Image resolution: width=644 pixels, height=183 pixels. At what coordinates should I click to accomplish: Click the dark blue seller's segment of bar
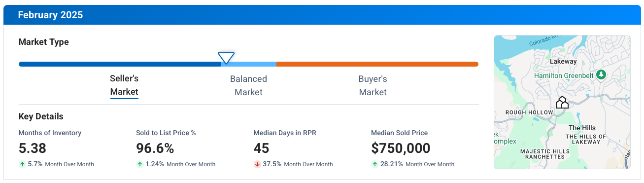[120, 64]
